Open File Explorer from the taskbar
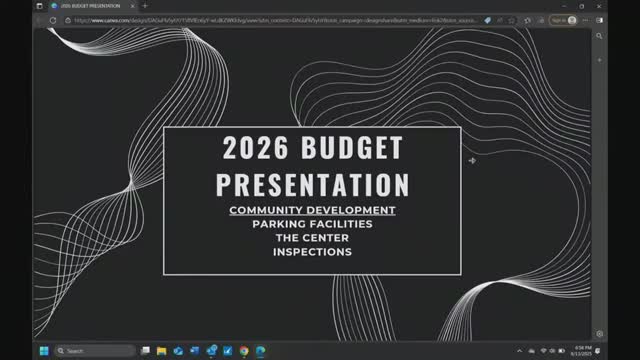Screen dimensions: 640x360 pos(162,351)
